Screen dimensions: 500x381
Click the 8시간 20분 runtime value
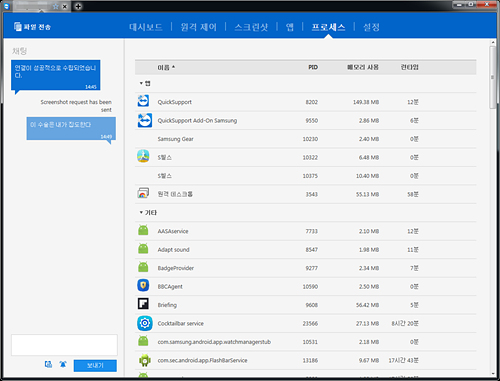tap(405, 323)
